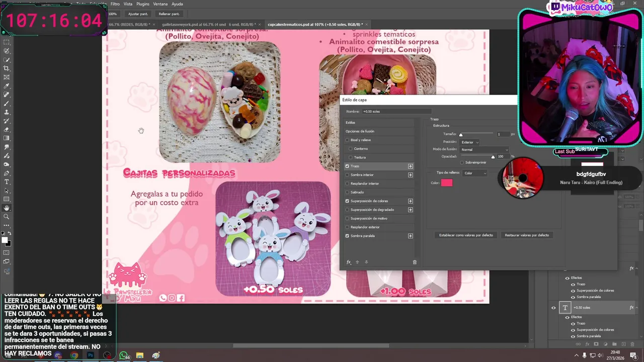Image resolution: width=644 pixels, height=362 pixels.
Task: Select the Rectangle shape tool
Action: tap(7, 200)
